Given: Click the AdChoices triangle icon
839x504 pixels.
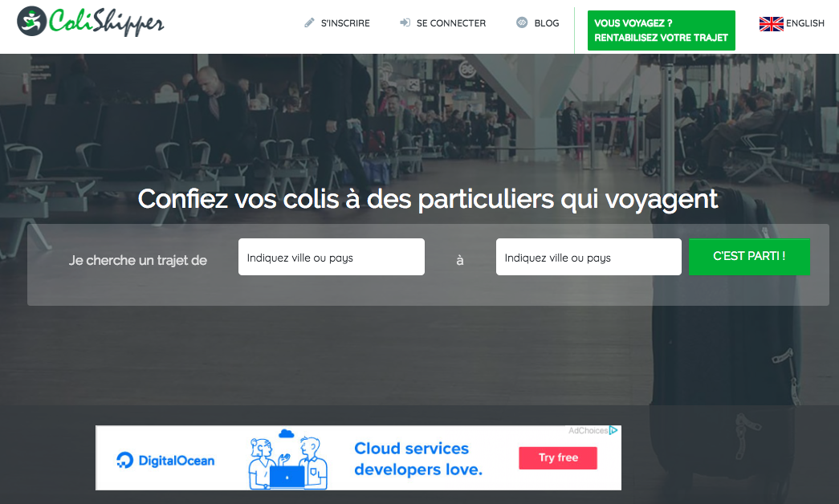Looking at the screenshot, I should pos(613,431).
